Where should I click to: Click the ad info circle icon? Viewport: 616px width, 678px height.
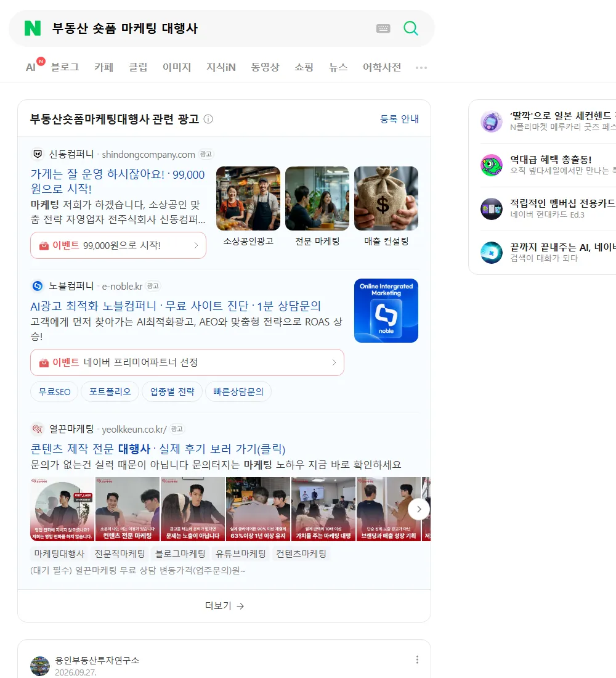tap(208, 119)
